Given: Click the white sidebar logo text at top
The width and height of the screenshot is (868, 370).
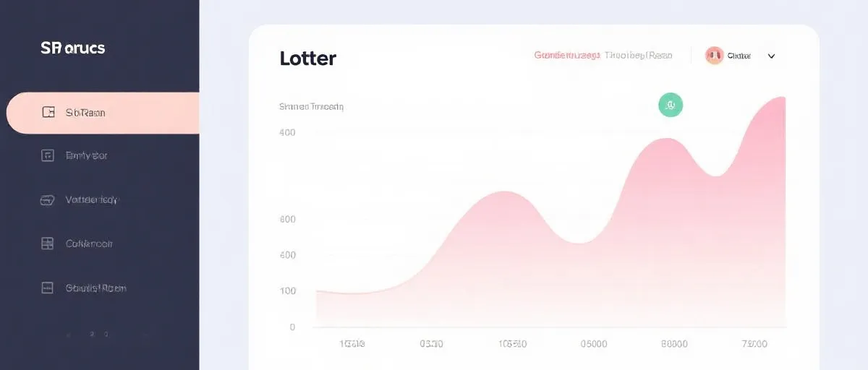Looking at the screenshot, I should pos(73,48).
